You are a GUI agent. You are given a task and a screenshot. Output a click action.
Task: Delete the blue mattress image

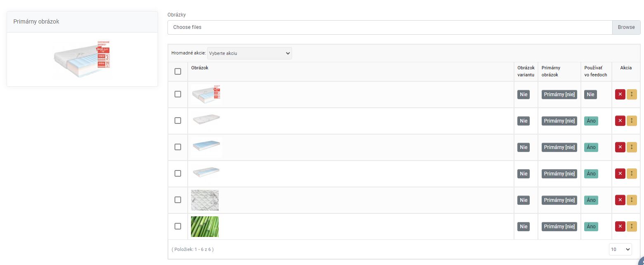[620, 147]
